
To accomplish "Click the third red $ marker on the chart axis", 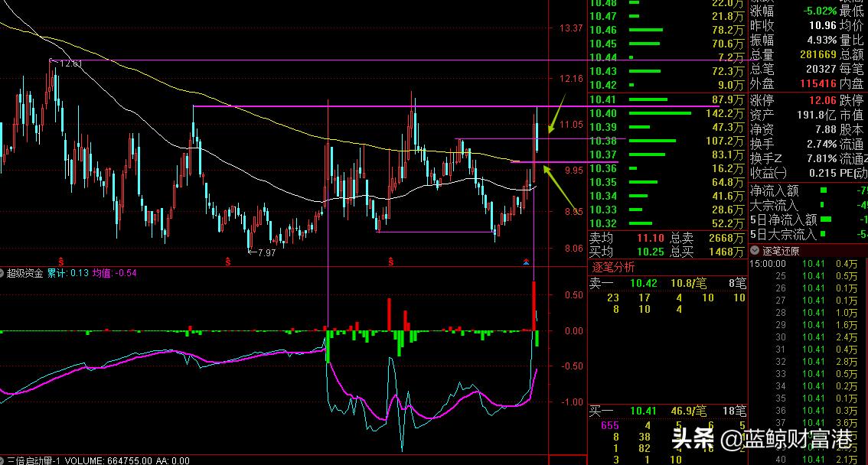I will pyautogui.click(x=390, y=262).
